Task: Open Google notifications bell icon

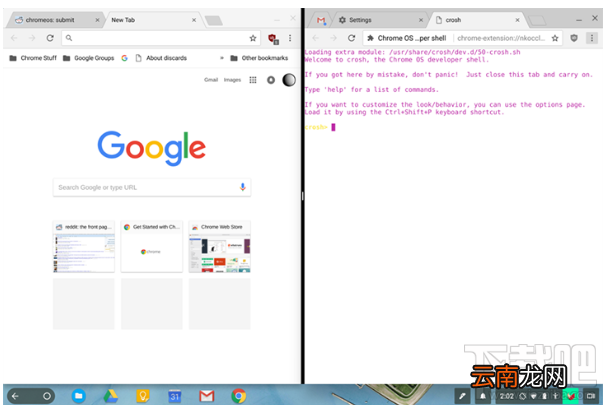Action: (271, 80)
